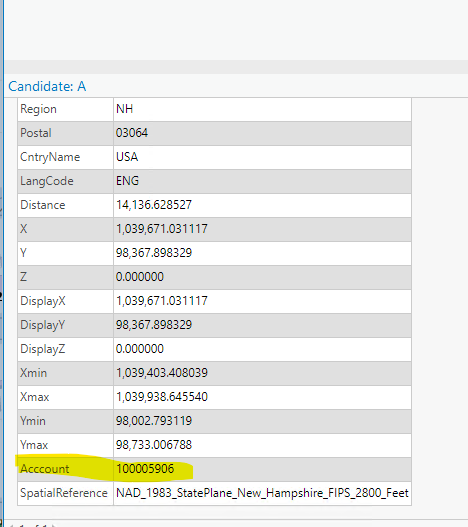Select the SpatialReference NAD_1983 StatePlane value

click(x=262, y=493)
